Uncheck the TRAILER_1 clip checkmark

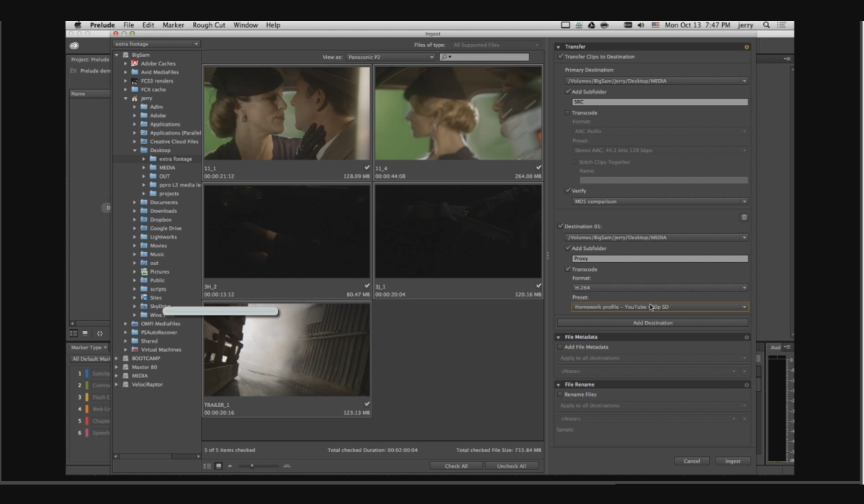click(x=366, y=404)
